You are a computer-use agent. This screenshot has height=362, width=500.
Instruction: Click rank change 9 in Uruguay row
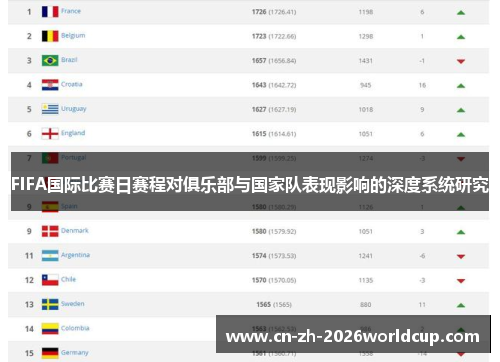point(422,110)
